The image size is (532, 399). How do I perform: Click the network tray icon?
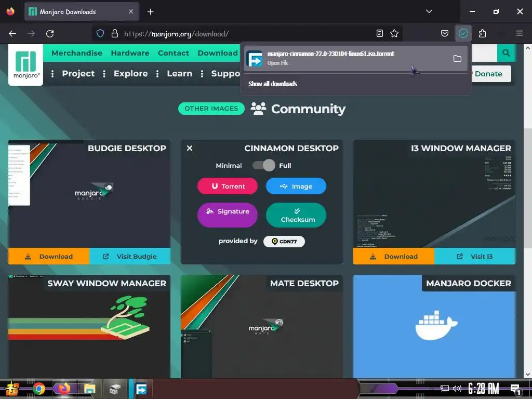tap(444, 389)
